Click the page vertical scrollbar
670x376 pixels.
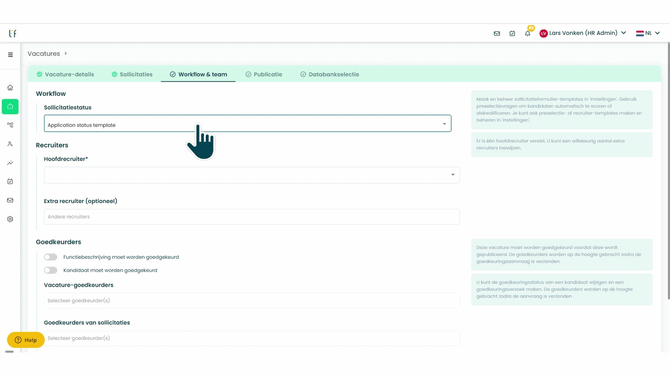tap(668, 171)
